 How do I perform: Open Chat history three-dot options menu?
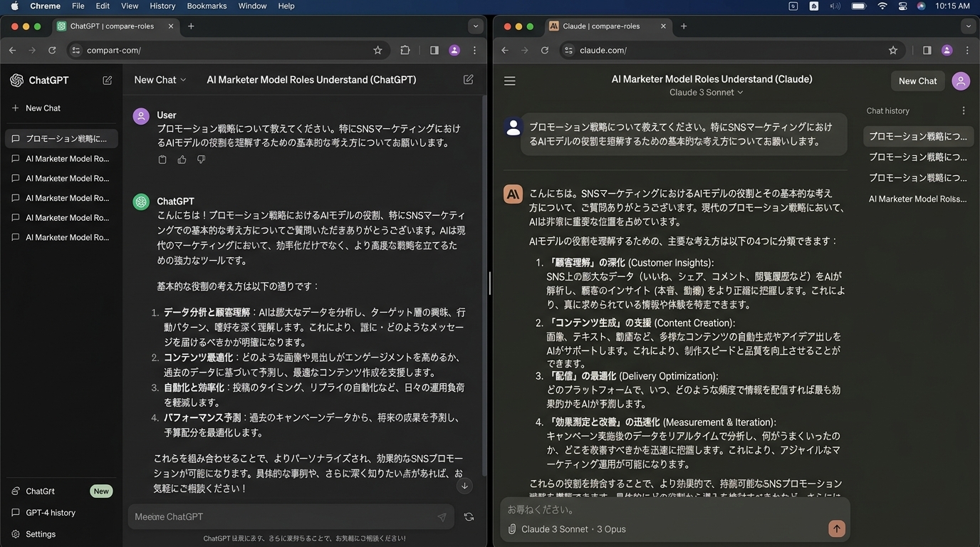coord(964,111)
